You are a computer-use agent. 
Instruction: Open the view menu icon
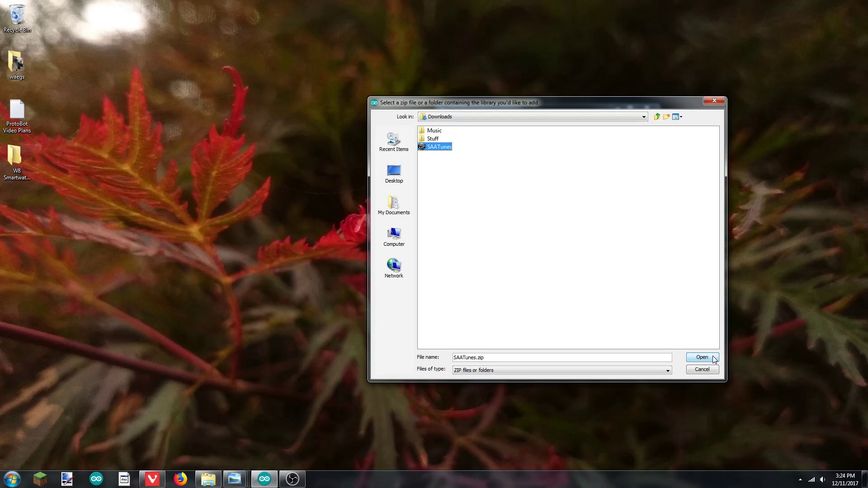pyautogui.click(x=675, y=117)
